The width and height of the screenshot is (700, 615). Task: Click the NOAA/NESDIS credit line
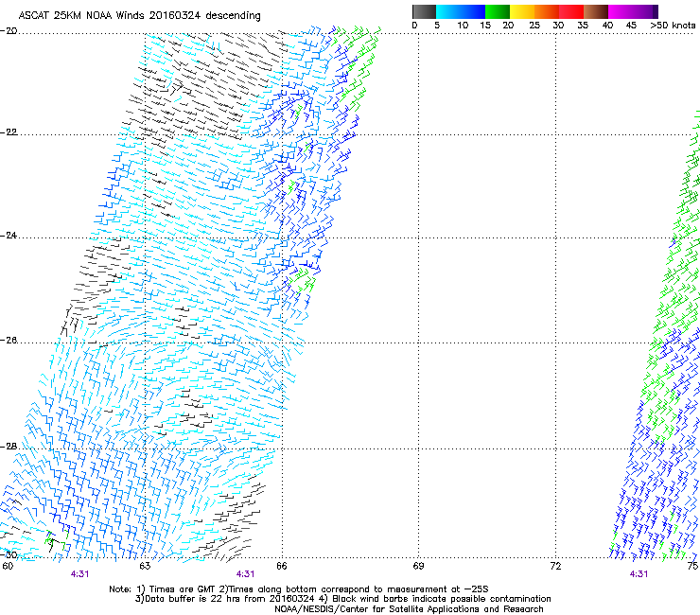click(409, 609)
